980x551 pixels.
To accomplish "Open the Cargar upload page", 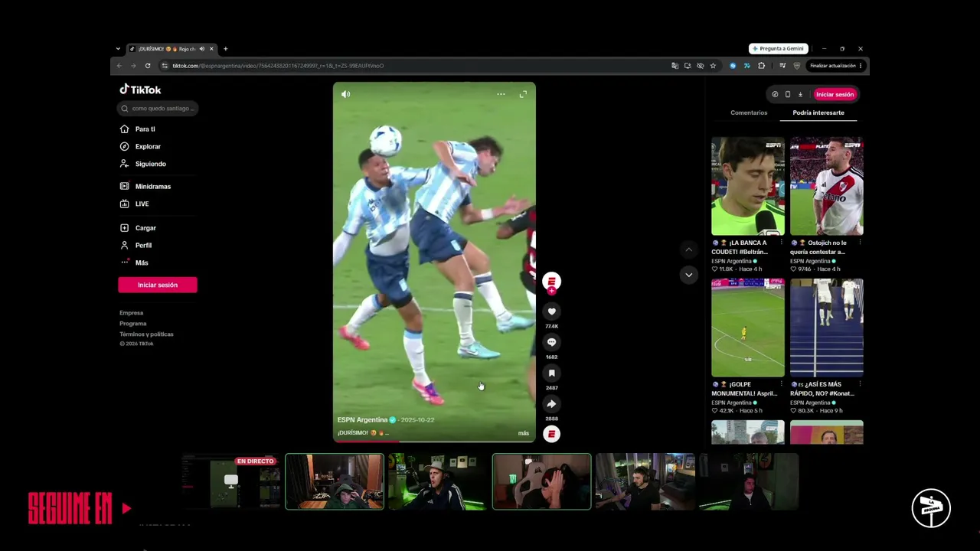I will (x=139, y=228).
